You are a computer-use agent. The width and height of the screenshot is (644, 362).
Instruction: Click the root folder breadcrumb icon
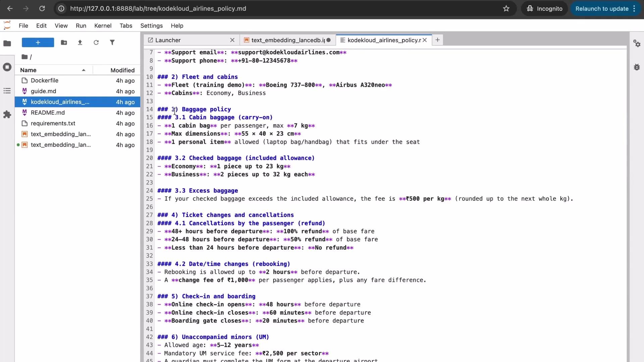(x=24, y=57)
